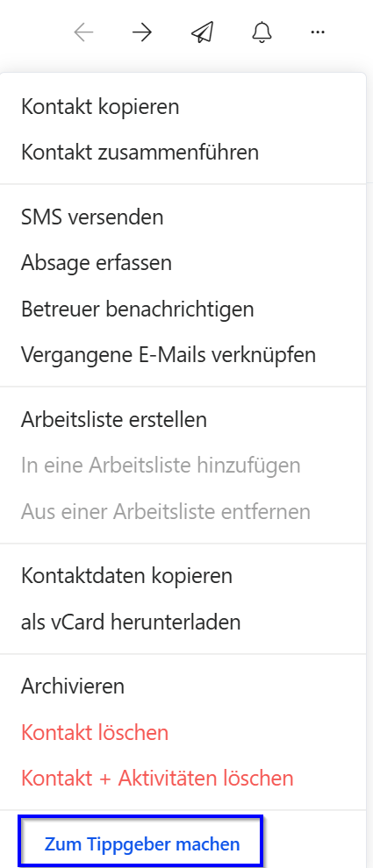Open notifications bell icon
This screenshot has width=373, height=868.
click(262, 32)
